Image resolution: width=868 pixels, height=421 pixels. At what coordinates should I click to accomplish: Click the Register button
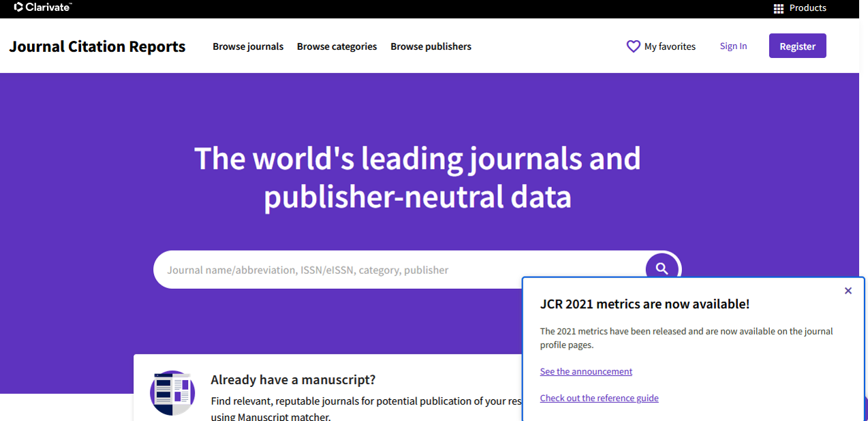point(797,46)
